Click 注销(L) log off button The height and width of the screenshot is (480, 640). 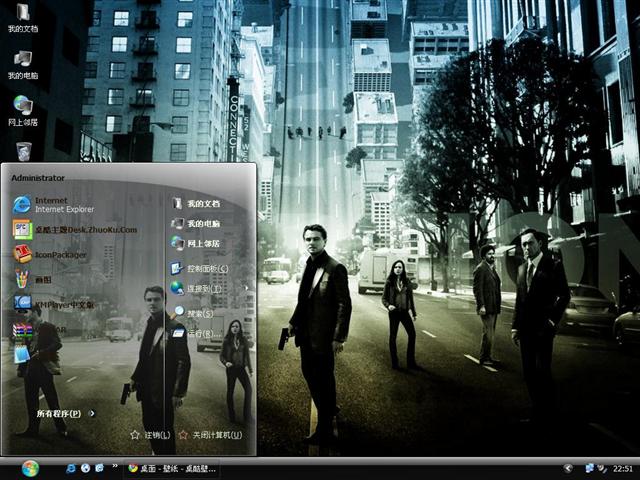coord(150,435)
